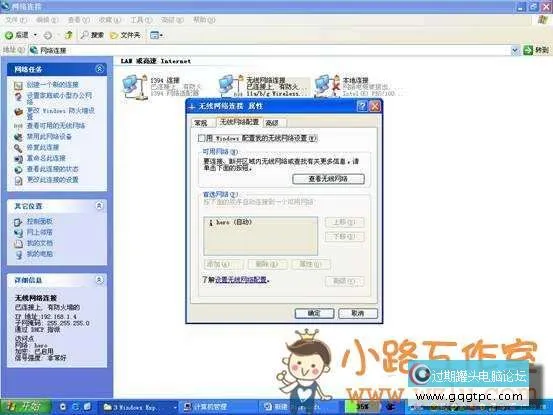Click the 下移 button

(344, 236)
